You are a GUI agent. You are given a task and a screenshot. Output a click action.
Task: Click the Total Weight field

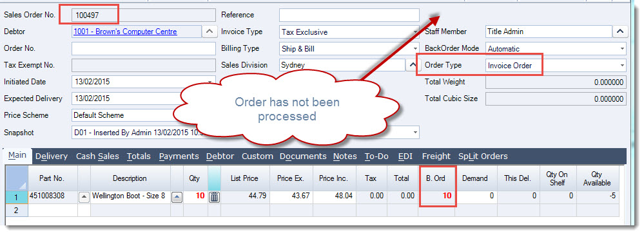click(x=556, y=82)
